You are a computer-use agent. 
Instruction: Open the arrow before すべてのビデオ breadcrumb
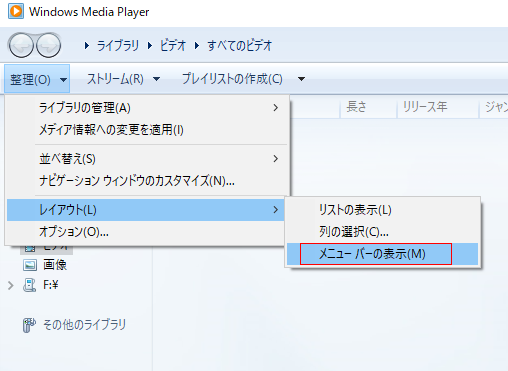(x=197, y=45)
